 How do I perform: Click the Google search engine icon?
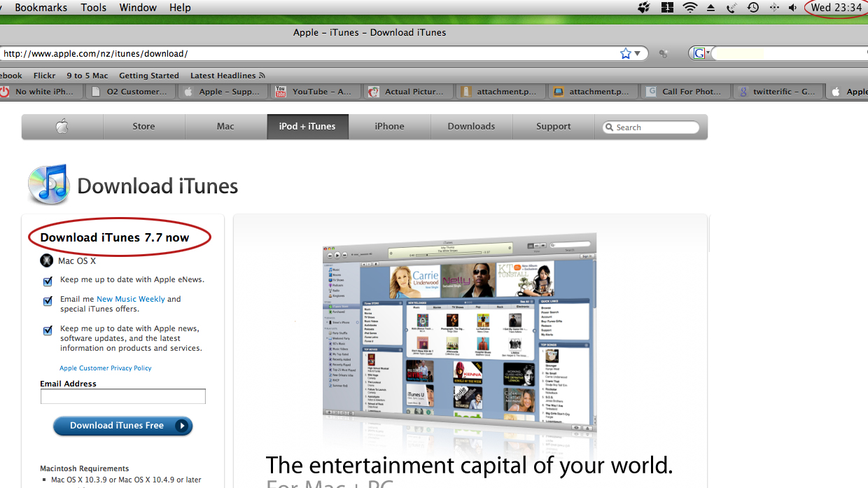point(699,53)
